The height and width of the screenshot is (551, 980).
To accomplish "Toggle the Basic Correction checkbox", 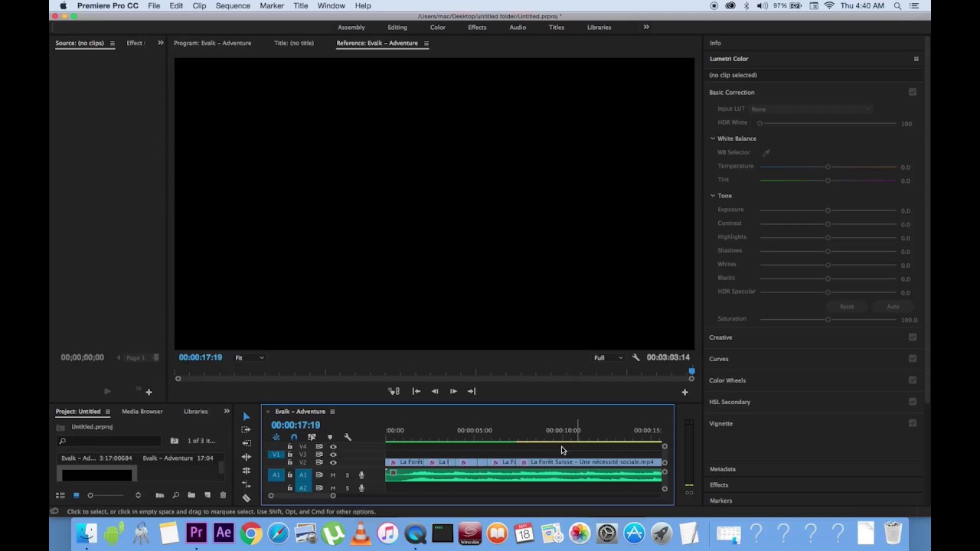I will tap(913, 92).
